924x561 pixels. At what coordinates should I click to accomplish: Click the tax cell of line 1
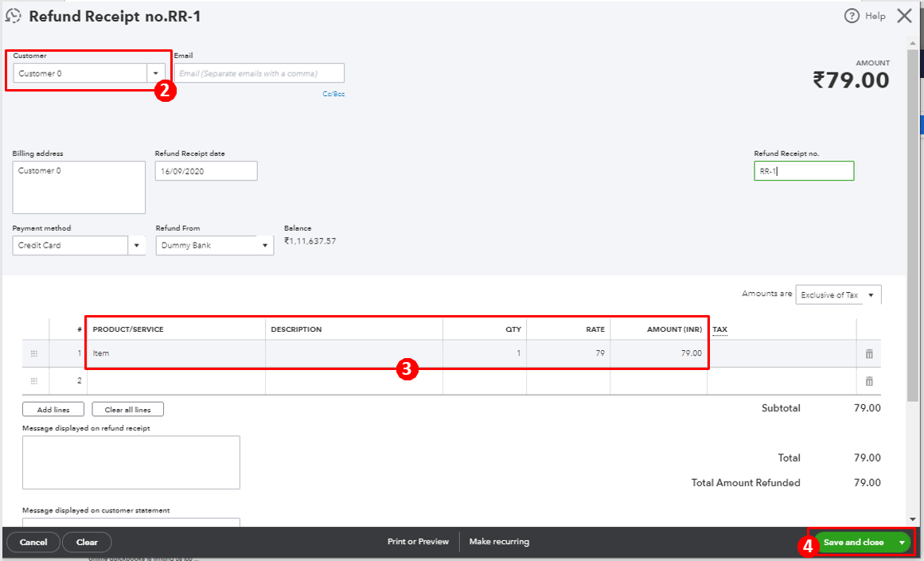[782, 353]
